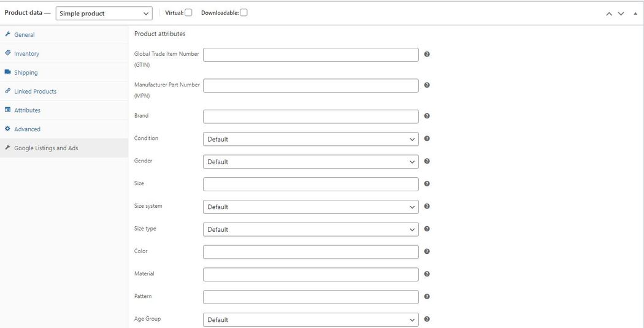The width and height of the screenshot is (644, 328).
Task: Enable the Virtual checkbox
Action: (x=188, y=13)
